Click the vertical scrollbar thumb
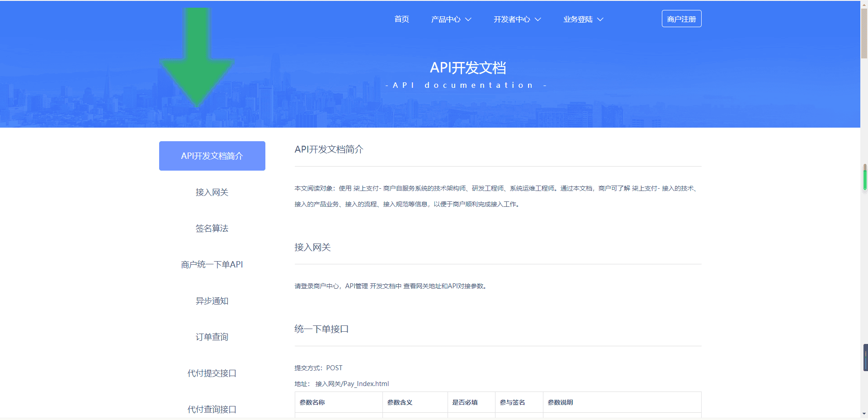 [864, 358]
